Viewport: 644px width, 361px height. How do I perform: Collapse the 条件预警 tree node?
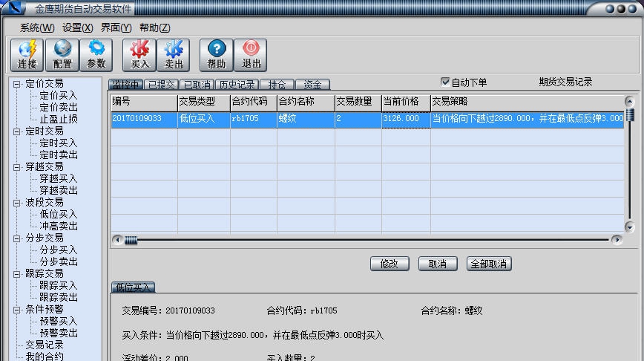click(x=17, y=310)
